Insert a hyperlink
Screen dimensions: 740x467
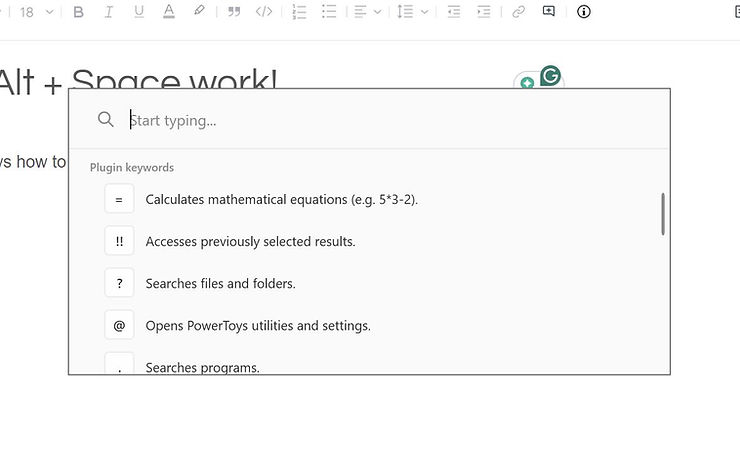click(518, 12)
